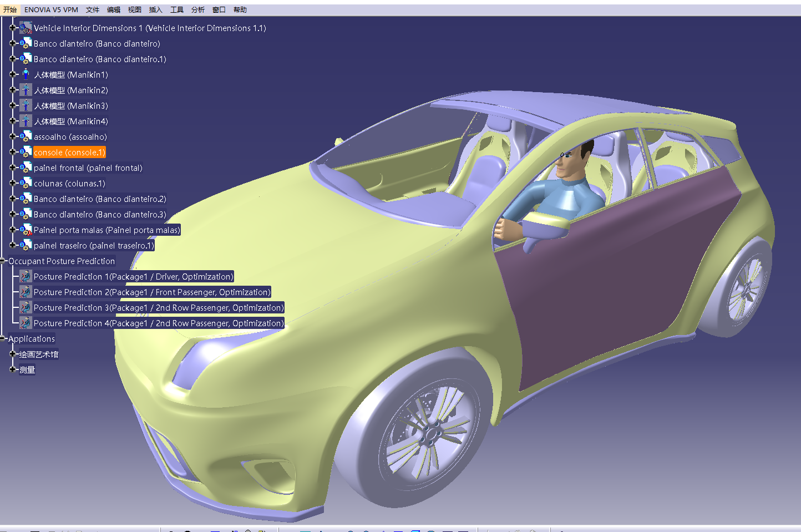Open the 帮助 (Help) menu
Screen dimensions: 801x532
240,9
